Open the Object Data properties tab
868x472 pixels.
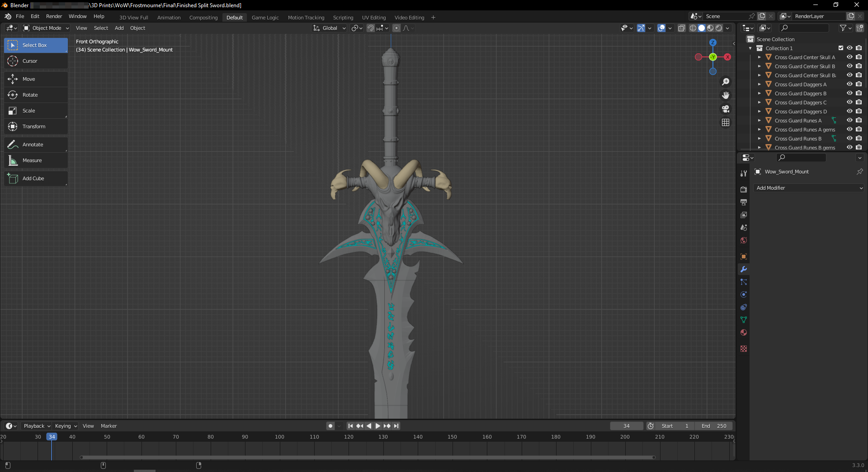[744, 320]
